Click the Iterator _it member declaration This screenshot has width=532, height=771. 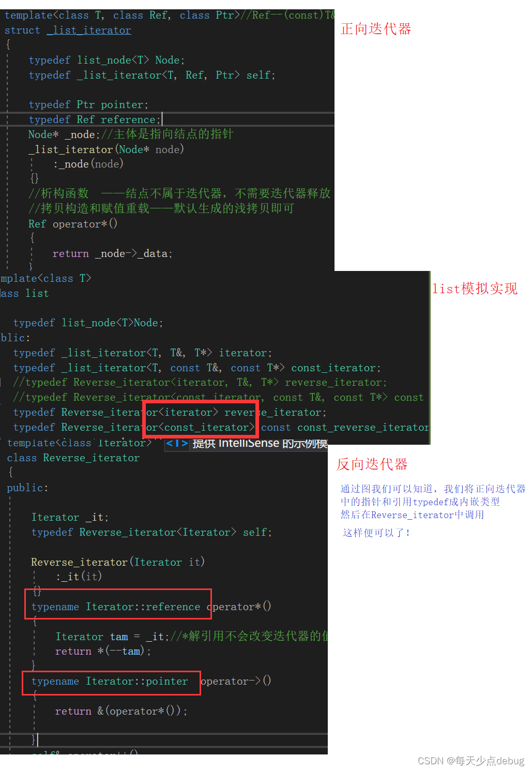point(70,517)
